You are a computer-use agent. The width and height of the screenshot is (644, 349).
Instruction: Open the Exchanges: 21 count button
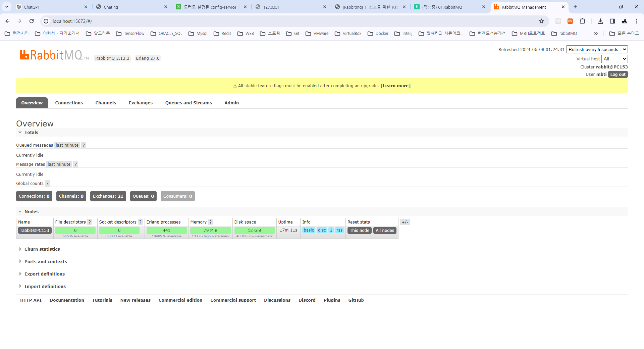pos(108,196)
